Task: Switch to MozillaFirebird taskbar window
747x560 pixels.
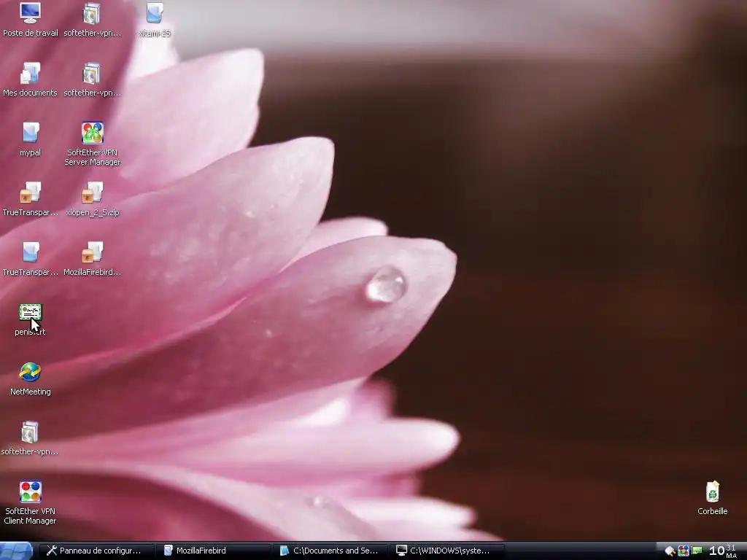Action: coord(215,551)
